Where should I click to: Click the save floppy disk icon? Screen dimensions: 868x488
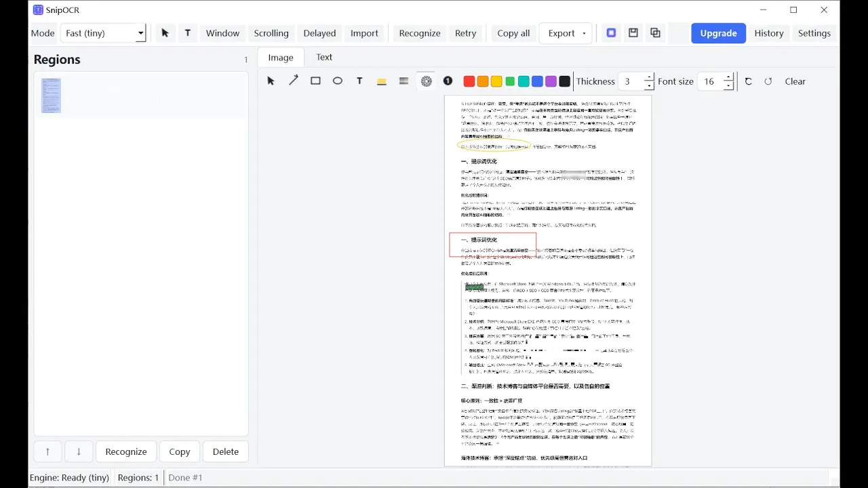click(633, 33)
